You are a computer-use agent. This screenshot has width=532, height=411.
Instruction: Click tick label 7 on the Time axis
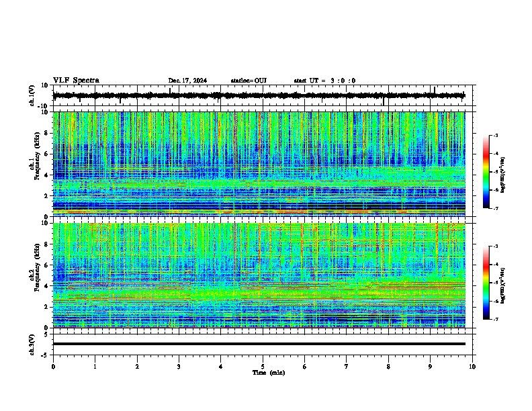(347, 367)
